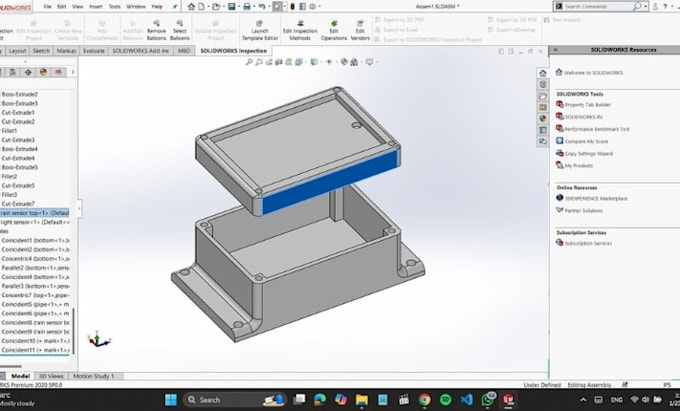Image resolution: width=680 pixels, height=411 pixels.
Task: Open Performance Benchmark Test link
Action: point(597,129)
